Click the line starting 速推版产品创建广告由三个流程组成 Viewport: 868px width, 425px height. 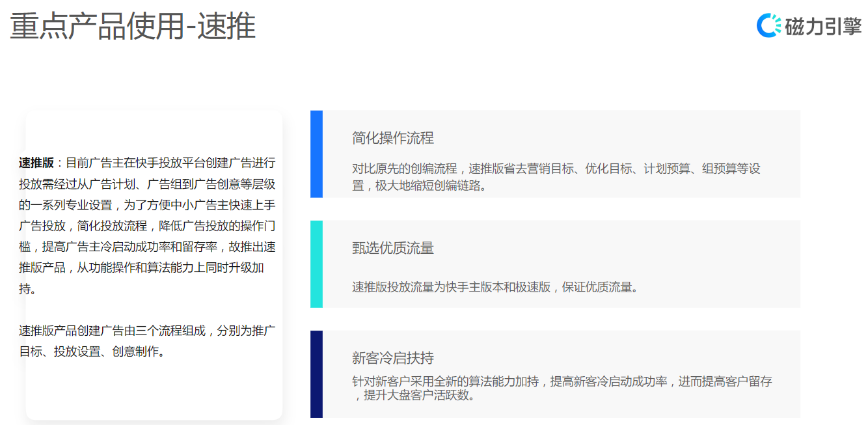tap(147, 331)
